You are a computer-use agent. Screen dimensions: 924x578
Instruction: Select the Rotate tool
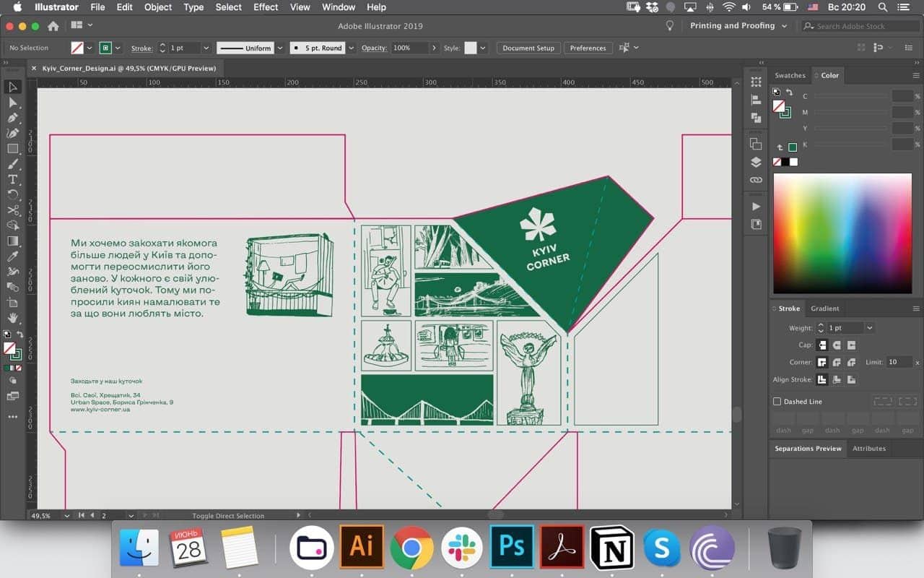tap(13, 195)
